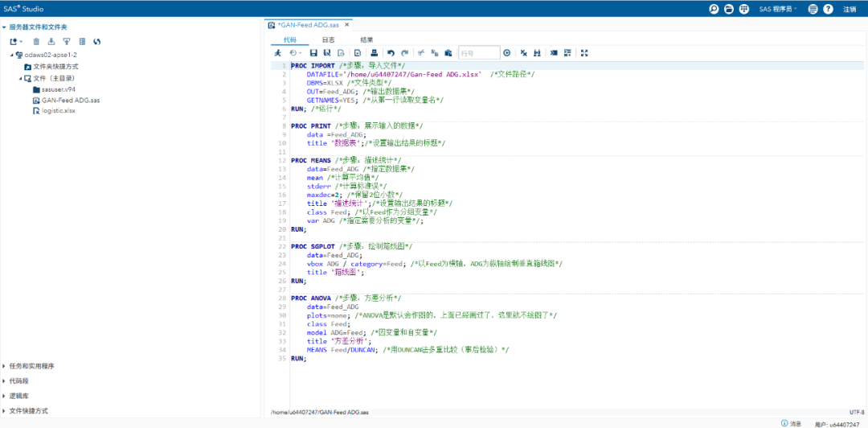Open logistic.xlsx in the file tree
Viewport: 868px width, 428px height.
point(58,112)
